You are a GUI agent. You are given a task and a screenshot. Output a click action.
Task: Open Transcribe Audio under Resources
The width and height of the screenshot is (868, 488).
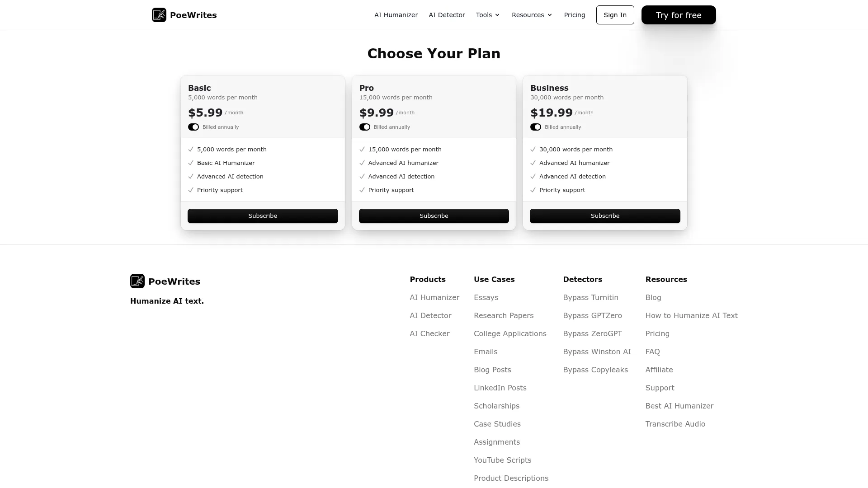click(675, 424)
